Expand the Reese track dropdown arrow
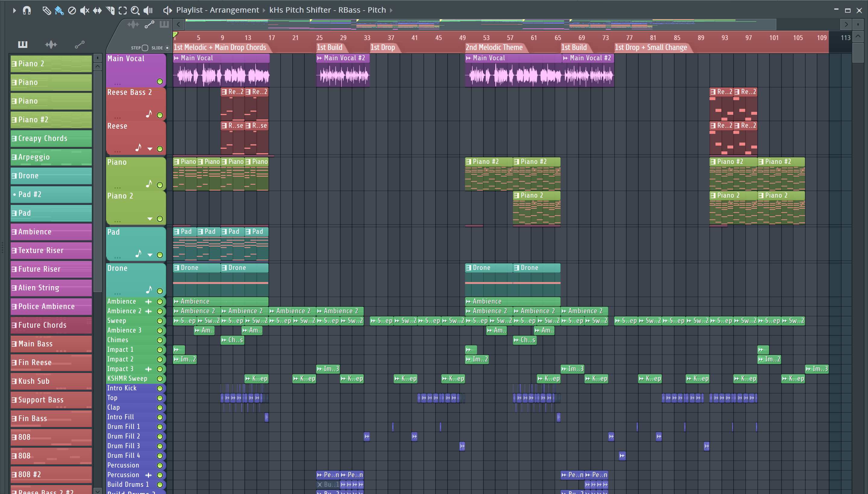Viewport: 868px width, 494px height. pos(150,149)
